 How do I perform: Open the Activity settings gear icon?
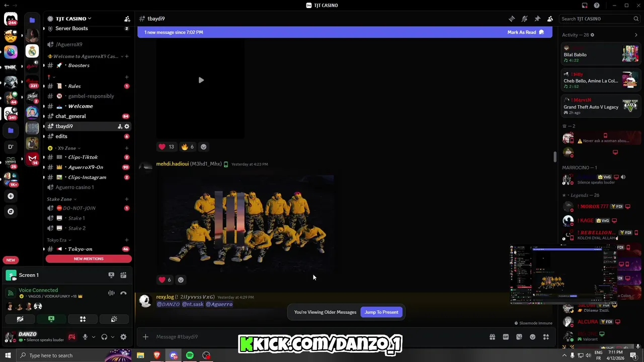[x=592, y=35]
